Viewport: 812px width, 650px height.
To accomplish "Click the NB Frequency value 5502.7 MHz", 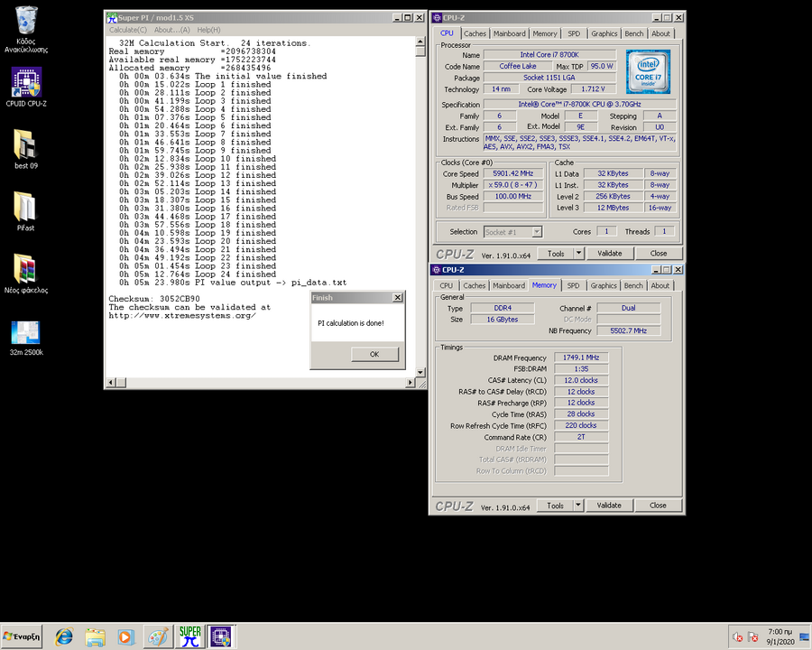I will coord(629,330).
